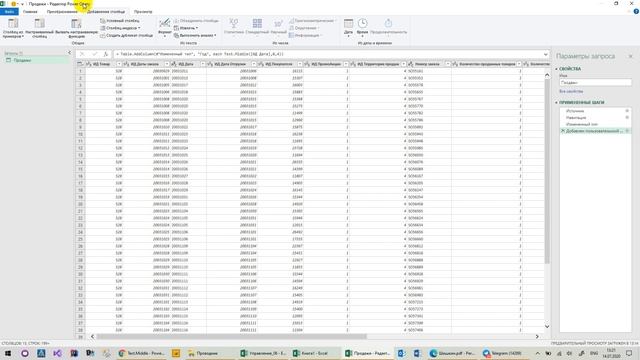Viewport: 640px width, 360px height.
Task: Collapse the ПРИМЕНЕННЫЕ ШАГИ section
Action: point(556,102)
